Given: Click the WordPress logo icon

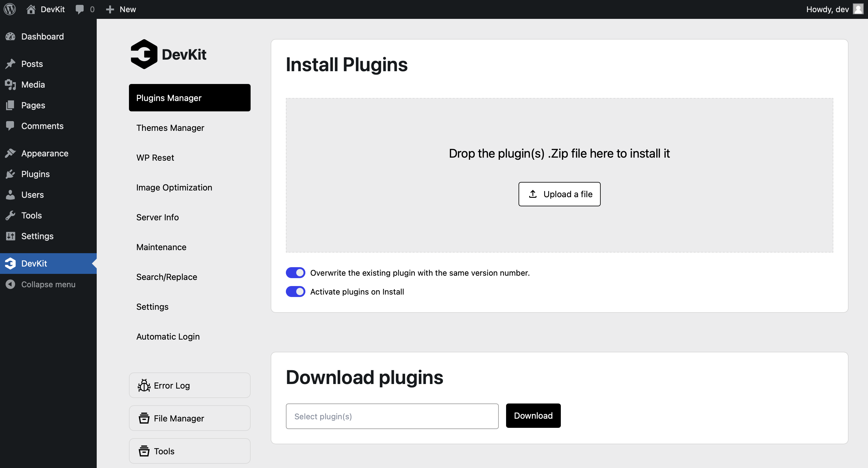Looking at the screenshot, I should (x=10, y=9).
